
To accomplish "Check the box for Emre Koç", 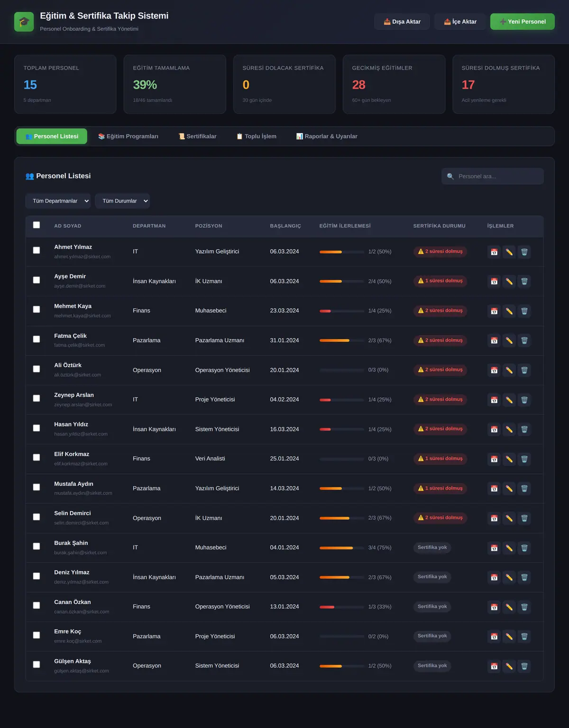I will pyautogui.click(x=37, y=635).
